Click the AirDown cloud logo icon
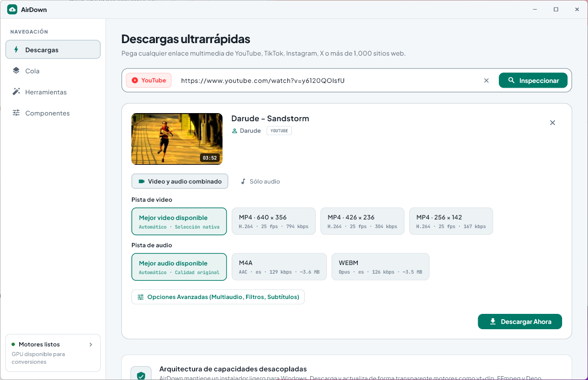Screen dimensions: 588x380 (12, 10)
